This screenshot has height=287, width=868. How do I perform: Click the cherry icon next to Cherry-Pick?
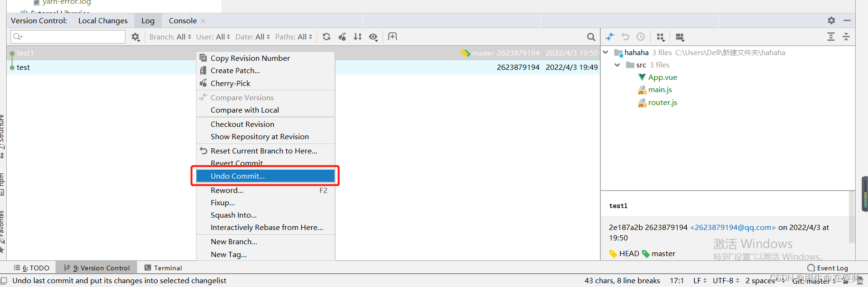click(203, 83)
